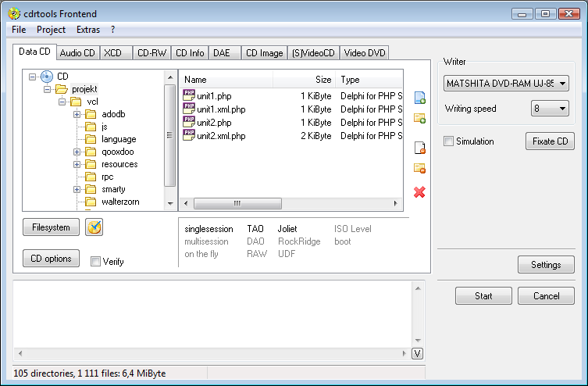This screenshot has height=386, width=588.
Task: Click the V button beside log area
Action: [x=418, y=354]
